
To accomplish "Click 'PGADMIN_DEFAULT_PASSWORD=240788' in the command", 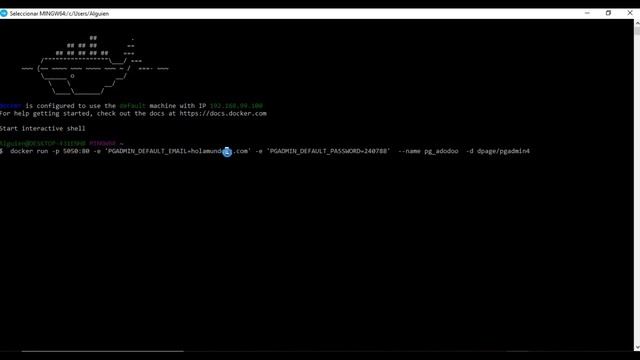I will coord(329,151).
